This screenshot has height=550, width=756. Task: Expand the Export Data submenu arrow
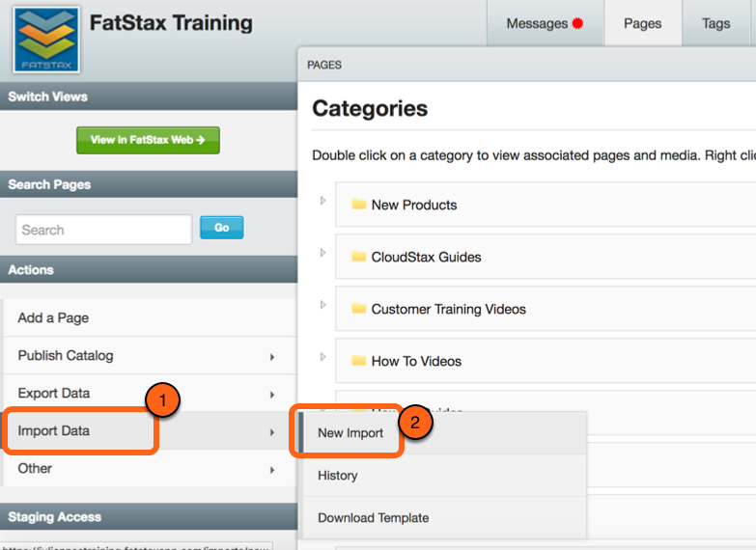[x=272, y=395]
